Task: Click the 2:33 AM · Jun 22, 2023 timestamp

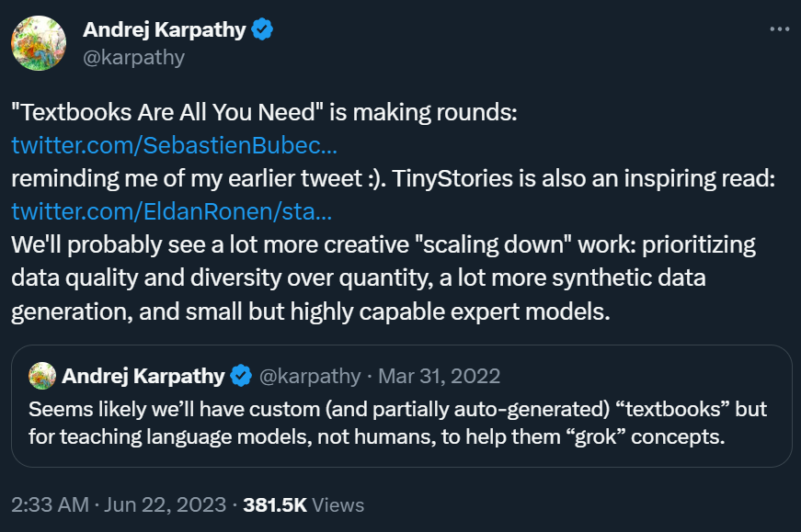Action: [x=117, y=504]
